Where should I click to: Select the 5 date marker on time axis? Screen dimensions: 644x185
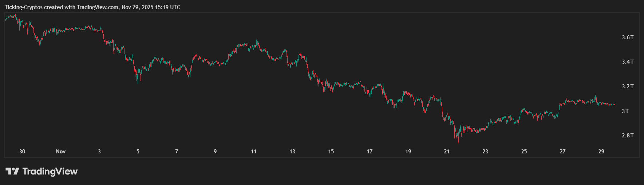click(x=138, y=152)
